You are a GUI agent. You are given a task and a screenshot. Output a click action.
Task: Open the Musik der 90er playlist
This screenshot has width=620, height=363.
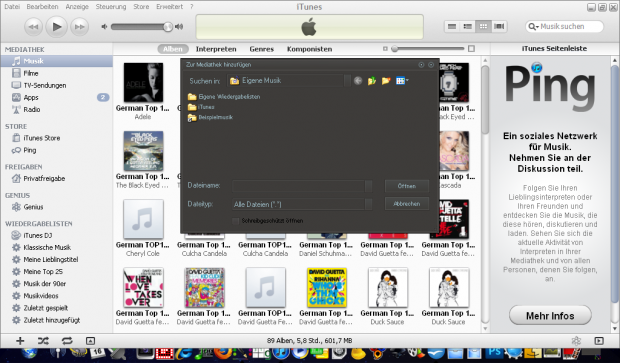coord(57,284)
